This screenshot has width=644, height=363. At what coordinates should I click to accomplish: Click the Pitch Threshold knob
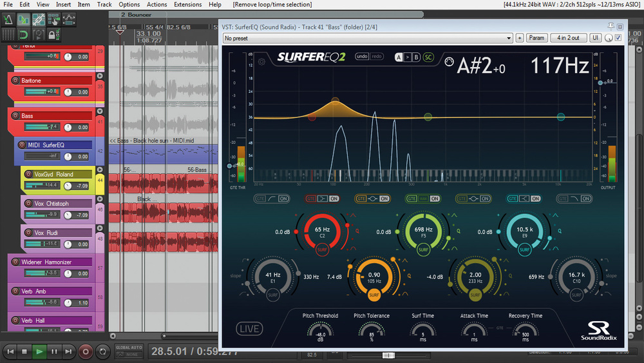pos(320,331)
